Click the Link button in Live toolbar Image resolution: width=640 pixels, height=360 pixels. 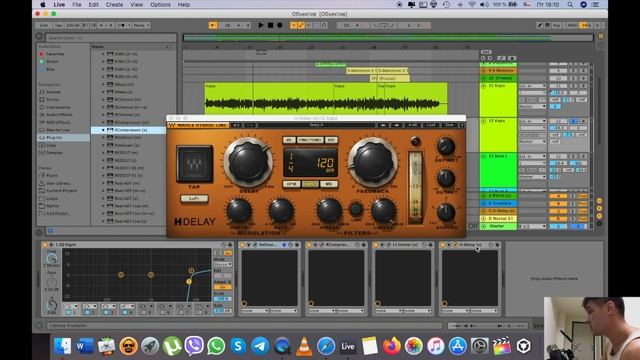(44, 25)
